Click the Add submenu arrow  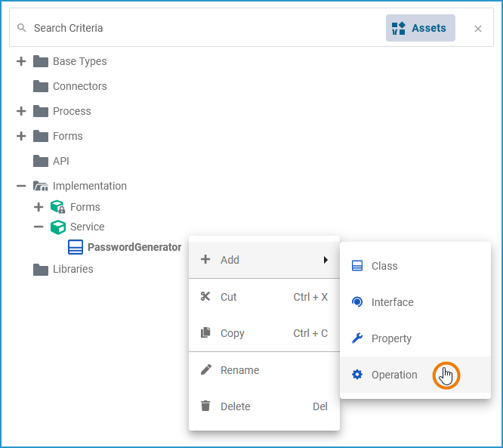pyautogui.click(x=326, y=260)
